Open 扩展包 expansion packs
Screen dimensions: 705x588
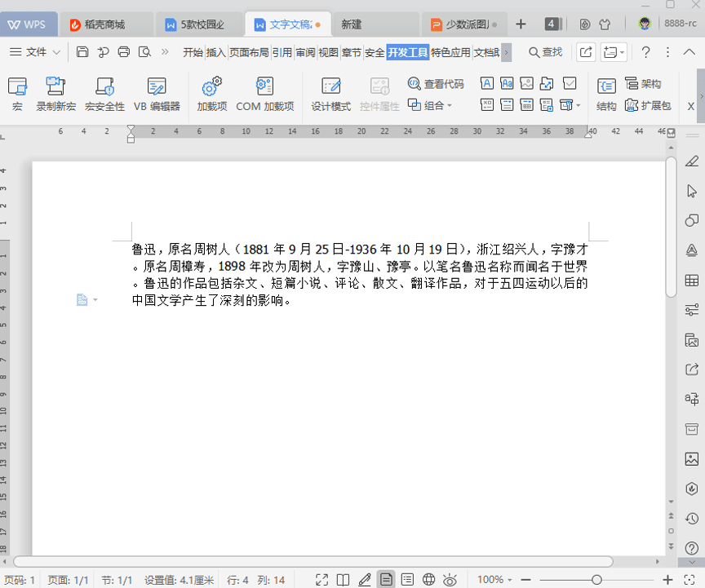coord(647,105)
